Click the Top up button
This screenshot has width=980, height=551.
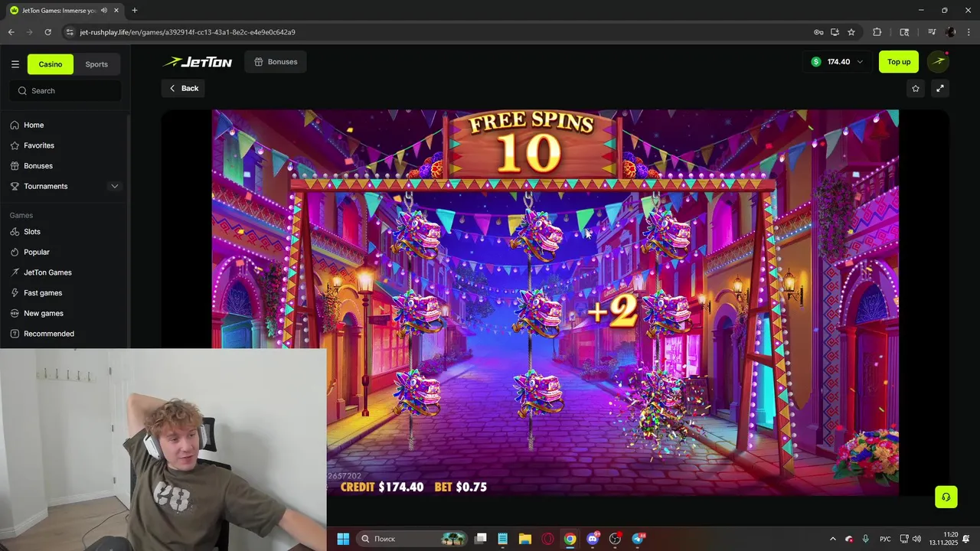pyautogui.click(x=899, y=62)
